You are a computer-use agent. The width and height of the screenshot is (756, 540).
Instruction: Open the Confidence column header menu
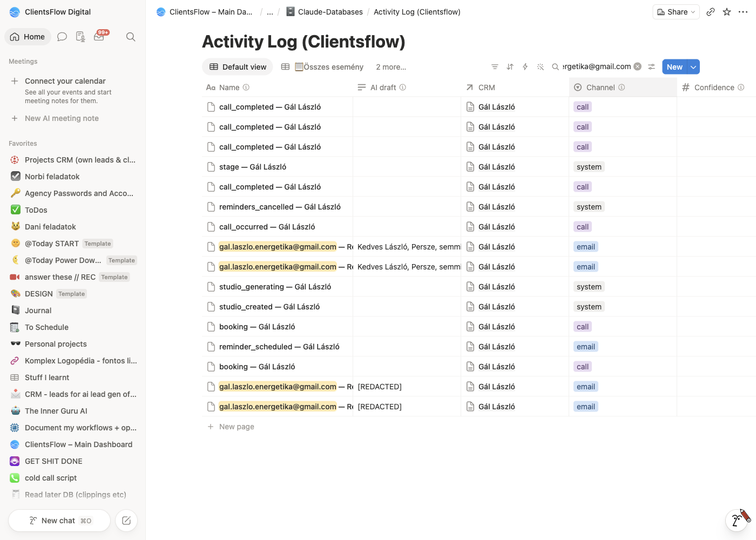click(x=716, y=87)
